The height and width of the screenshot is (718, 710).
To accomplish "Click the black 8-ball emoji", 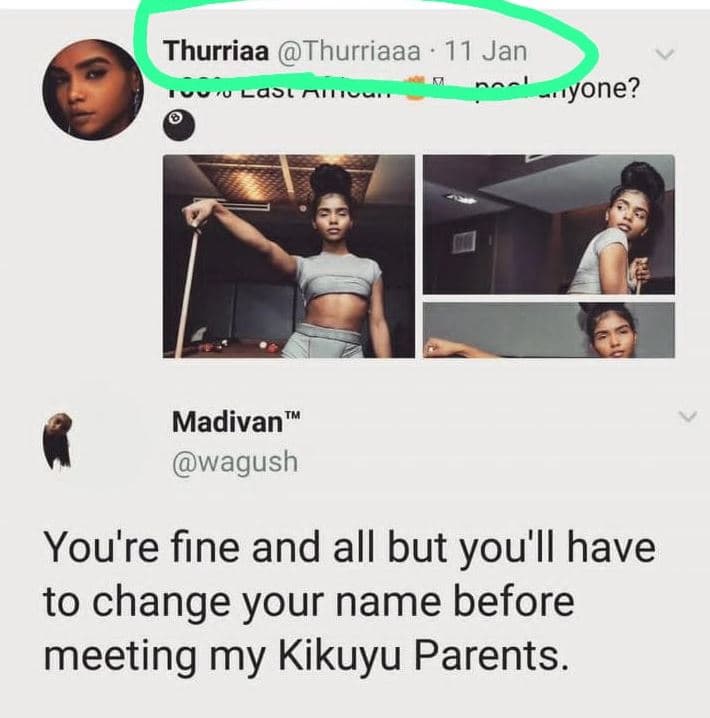I will tap(179, 126).
